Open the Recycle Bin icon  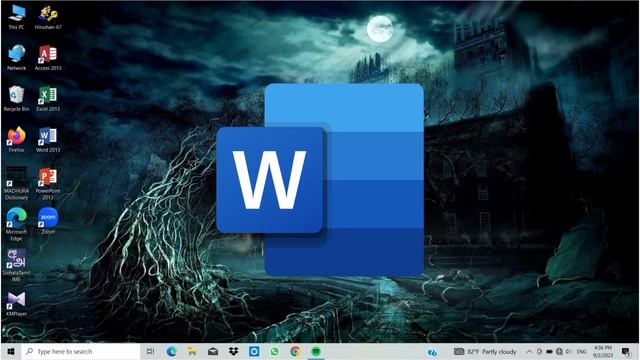pyautogui.click(x=16, y=99)
